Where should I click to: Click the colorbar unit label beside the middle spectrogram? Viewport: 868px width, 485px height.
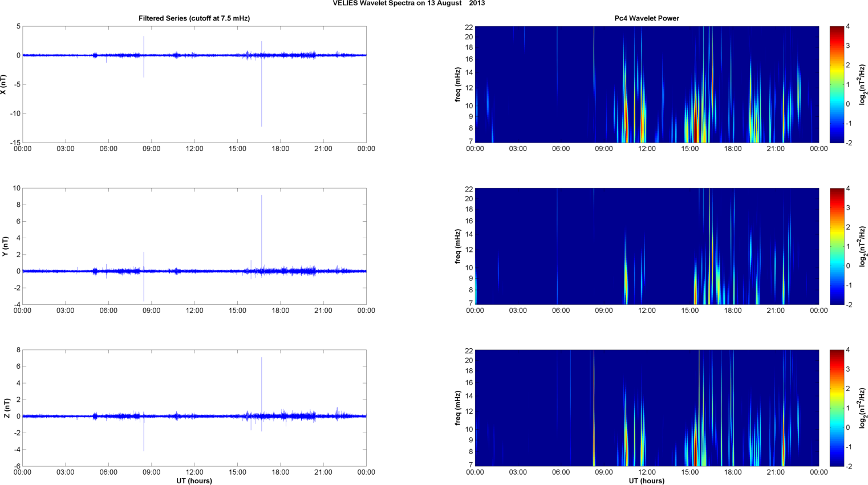coord(863,246)
